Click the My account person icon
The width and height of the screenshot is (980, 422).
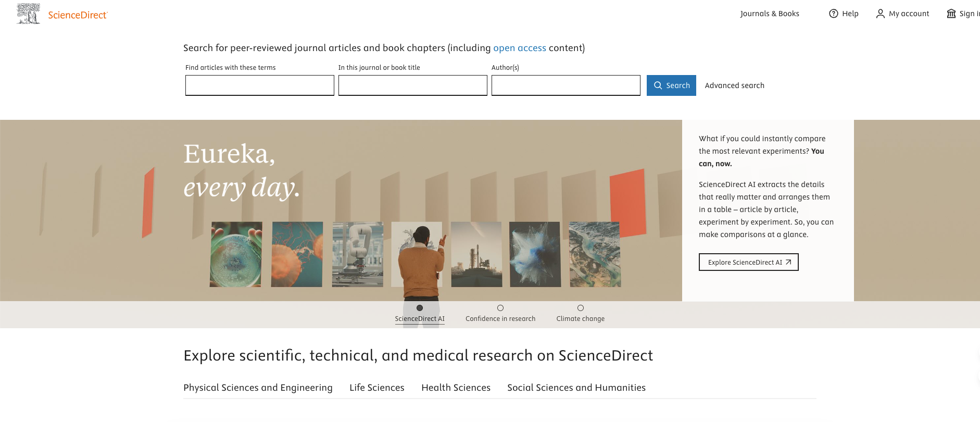881,14
